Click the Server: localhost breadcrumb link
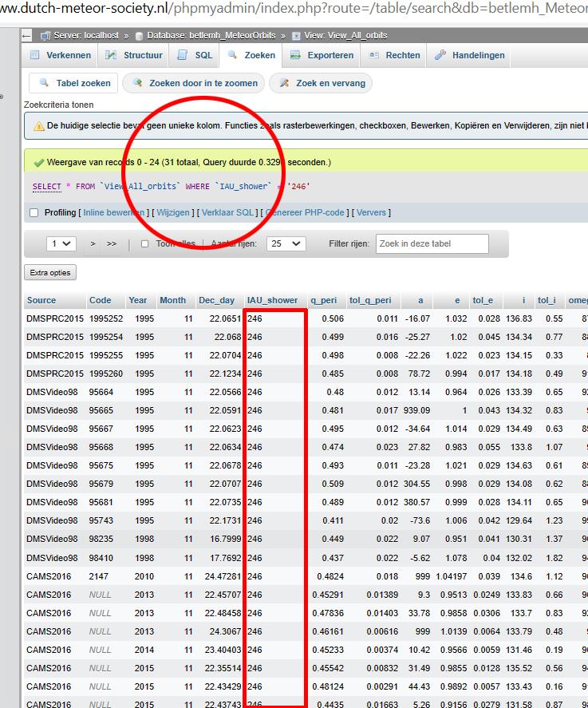 point(86,36)
